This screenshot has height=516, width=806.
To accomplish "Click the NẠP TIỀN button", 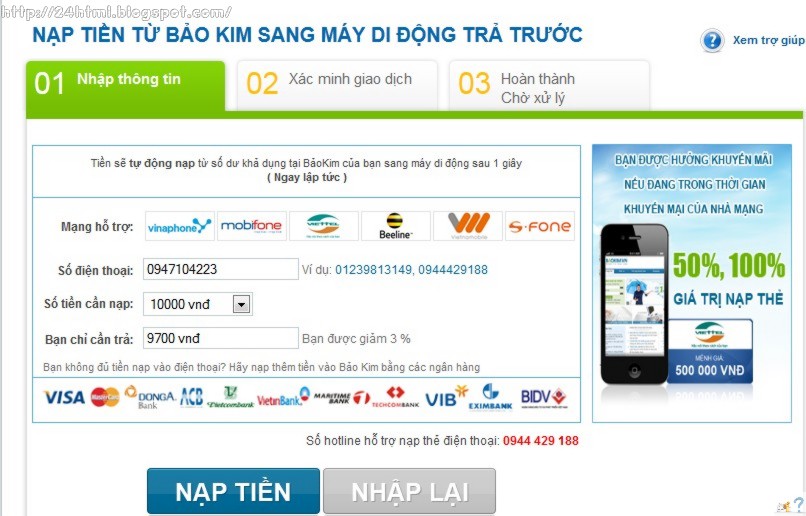I will (233, 491).
